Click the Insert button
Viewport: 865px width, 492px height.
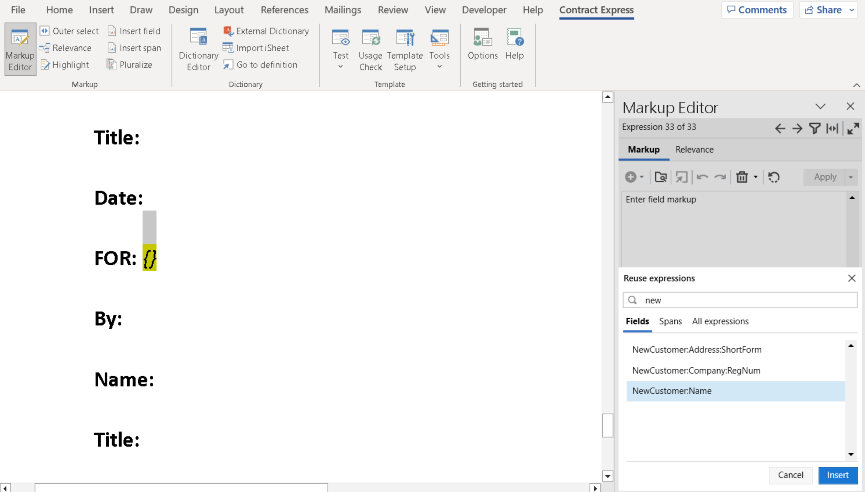(837, 475)
